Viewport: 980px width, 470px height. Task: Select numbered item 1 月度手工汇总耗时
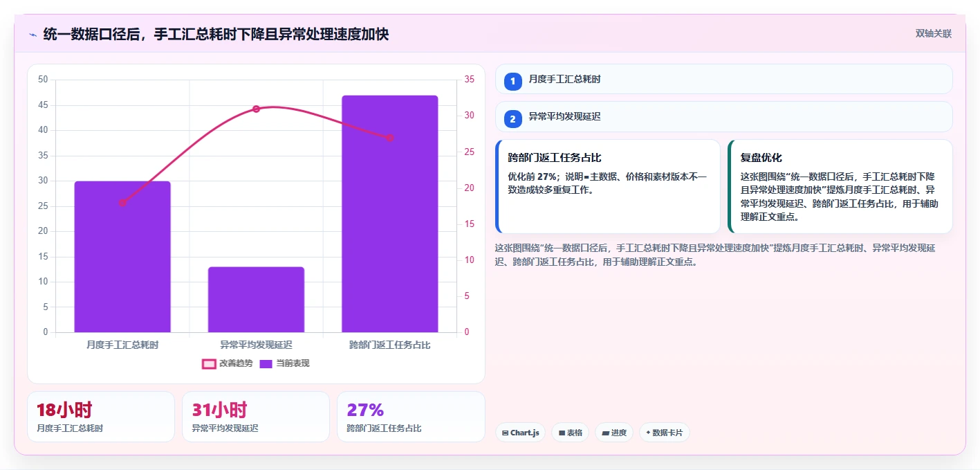click(x=724, y=80)
